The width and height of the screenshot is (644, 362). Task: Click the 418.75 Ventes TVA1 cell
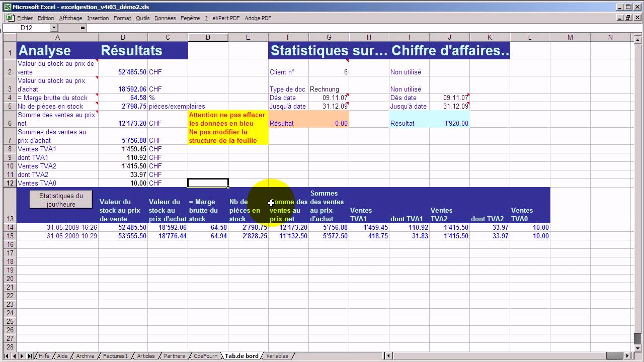(x=369, y=236)
